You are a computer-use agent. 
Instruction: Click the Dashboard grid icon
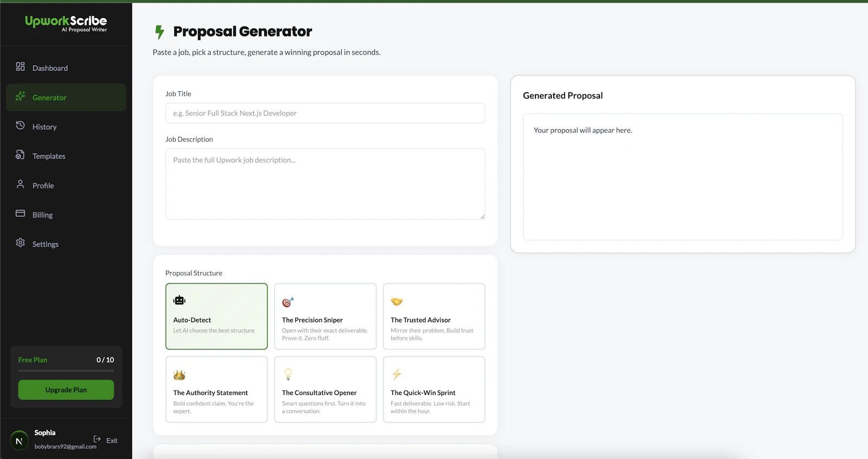[x=20, y=66]
